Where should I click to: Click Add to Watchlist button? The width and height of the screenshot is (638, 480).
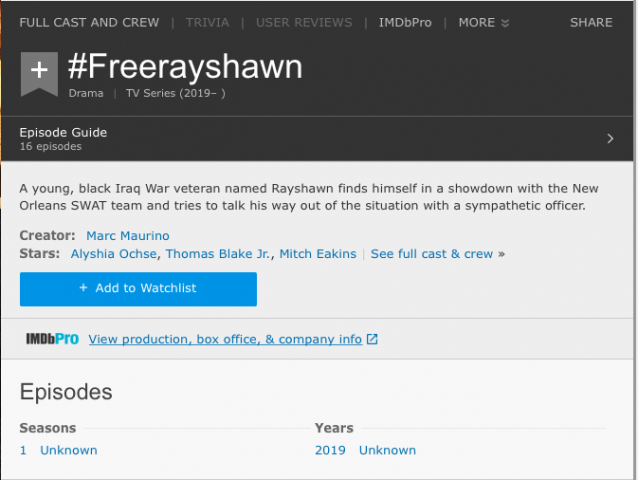(138, 289)
